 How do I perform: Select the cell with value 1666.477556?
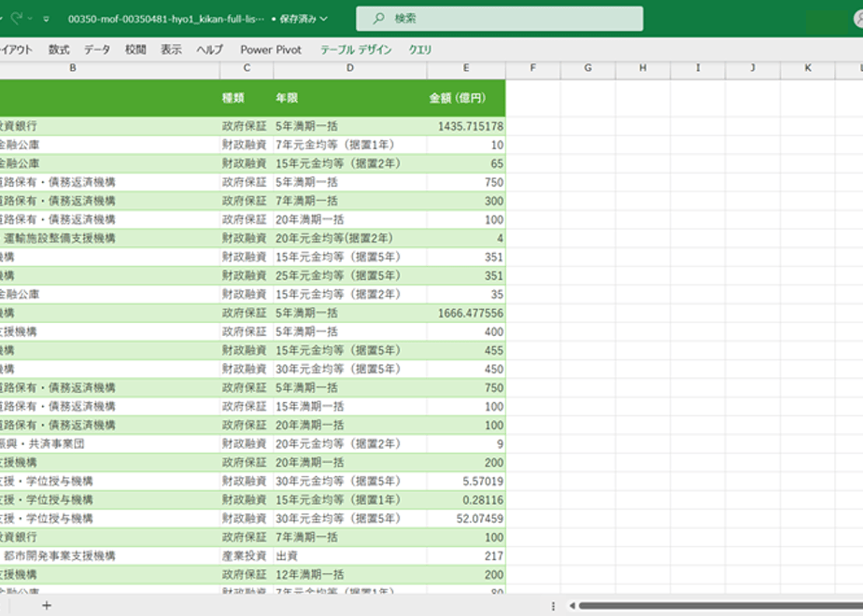(466, 313)
